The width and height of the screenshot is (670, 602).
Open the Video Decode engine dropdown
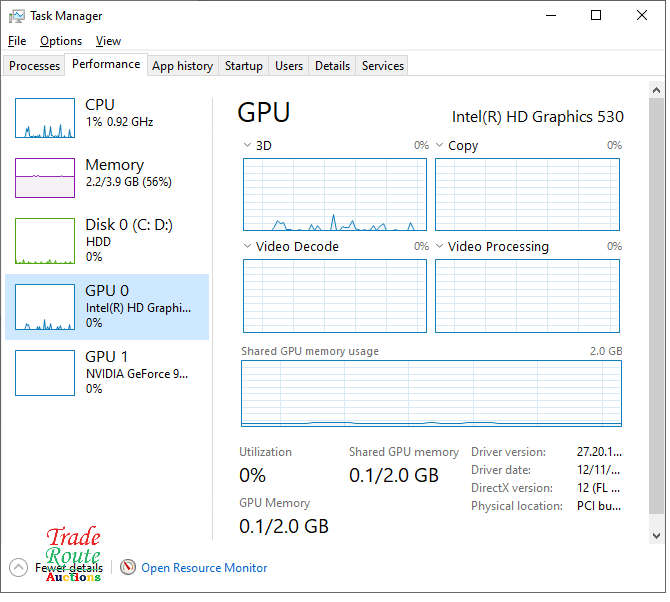coord(248,247)
